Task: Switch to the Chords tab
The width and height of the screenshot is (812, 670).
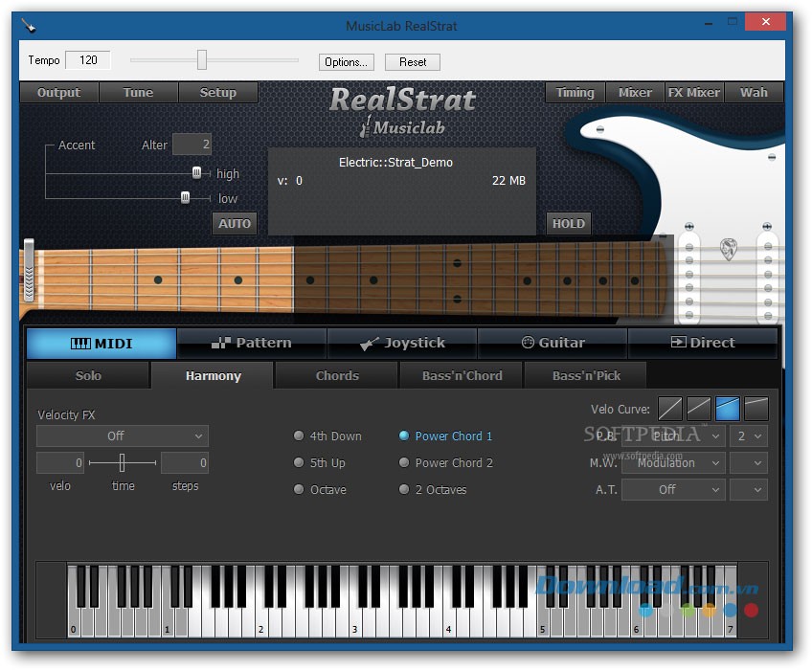Action: pyautogui.click(x=336, y=376)
